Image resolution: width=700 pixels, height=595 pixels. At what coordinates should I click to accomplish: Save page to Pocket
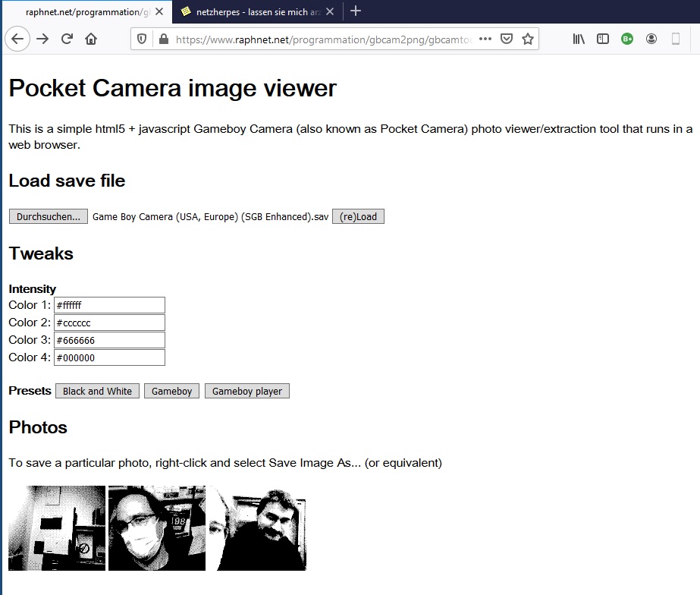pyautogui.click(x=507, y=39)
